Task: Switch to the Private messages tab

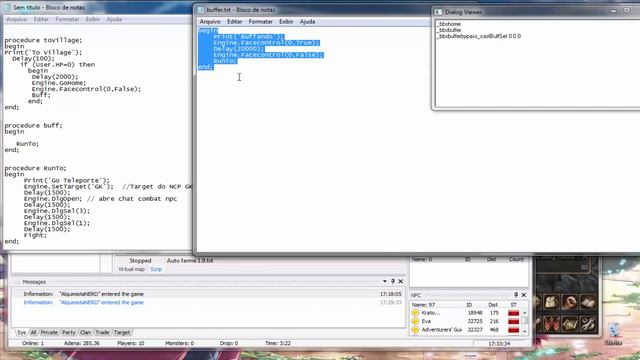Action: point(49,333)
